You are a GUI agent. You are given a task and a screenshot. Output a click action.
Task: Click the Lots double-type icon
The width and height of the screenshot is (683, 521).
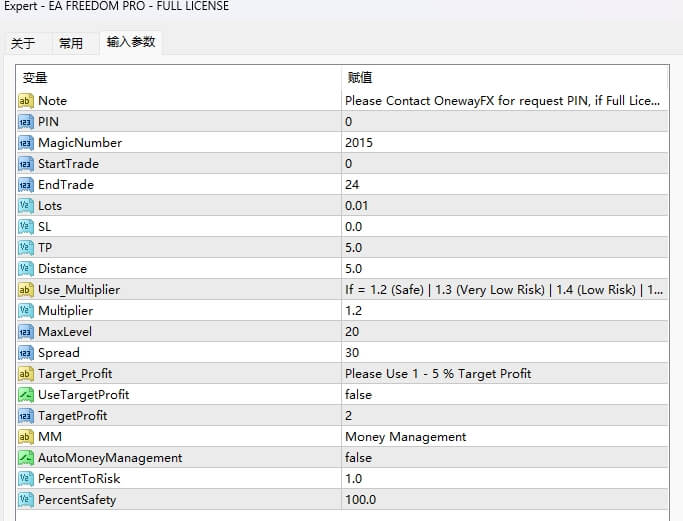(26, 206)
